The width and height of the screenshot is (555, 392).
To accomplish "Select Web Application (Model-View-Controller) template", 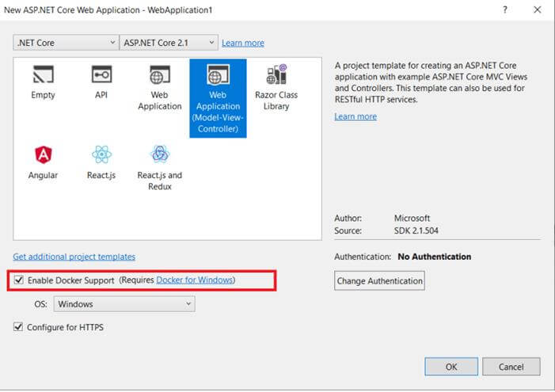I will (x=218, y=98).
